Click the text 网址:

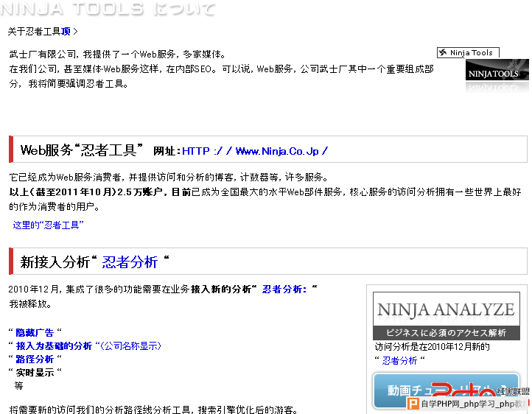167,151
